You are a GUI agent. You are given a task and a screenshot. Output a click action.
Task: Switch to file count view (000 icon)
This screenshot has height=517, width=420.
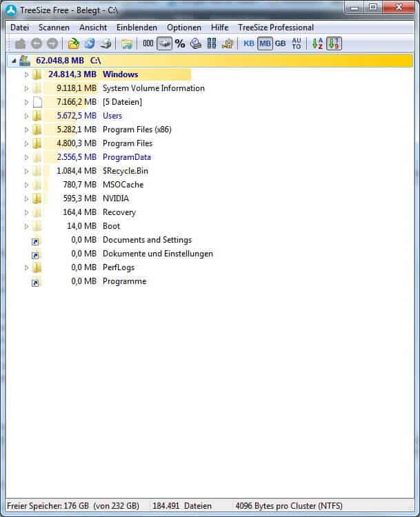point(148,43)
